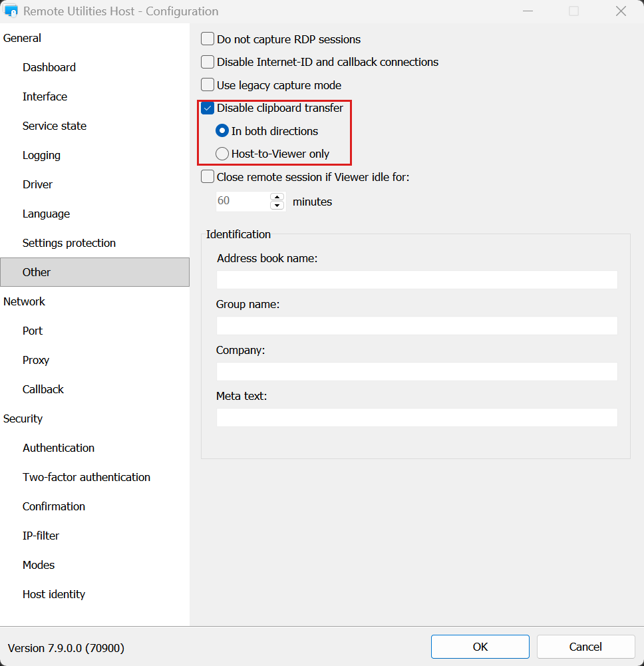Decrease idle minutes with down arrow

tap(277, 206)
